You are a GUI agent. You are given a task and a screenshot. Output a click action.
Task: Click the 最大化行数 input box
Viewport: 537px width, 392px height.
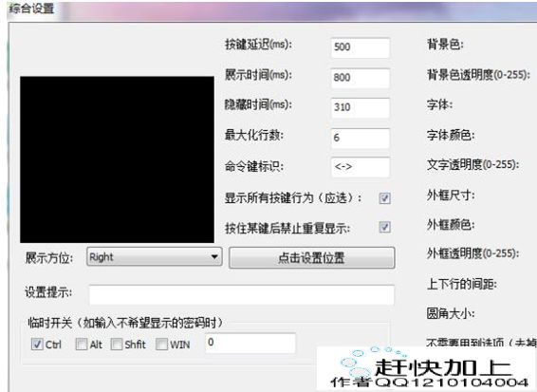(361, 138)
